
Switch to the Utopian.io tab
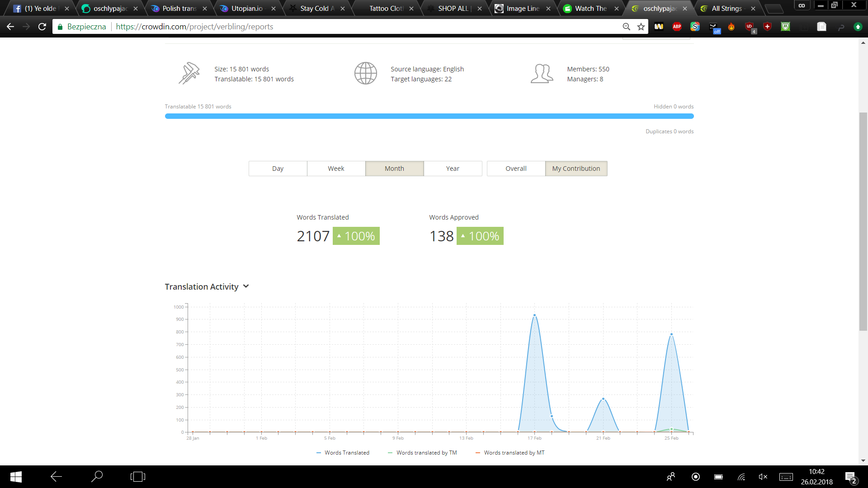click(x=247, y=9)
